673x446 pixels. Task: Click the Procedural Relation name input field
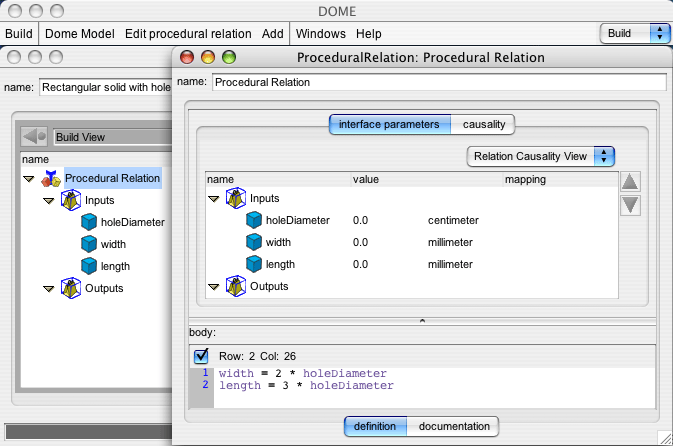pos(439,82)
